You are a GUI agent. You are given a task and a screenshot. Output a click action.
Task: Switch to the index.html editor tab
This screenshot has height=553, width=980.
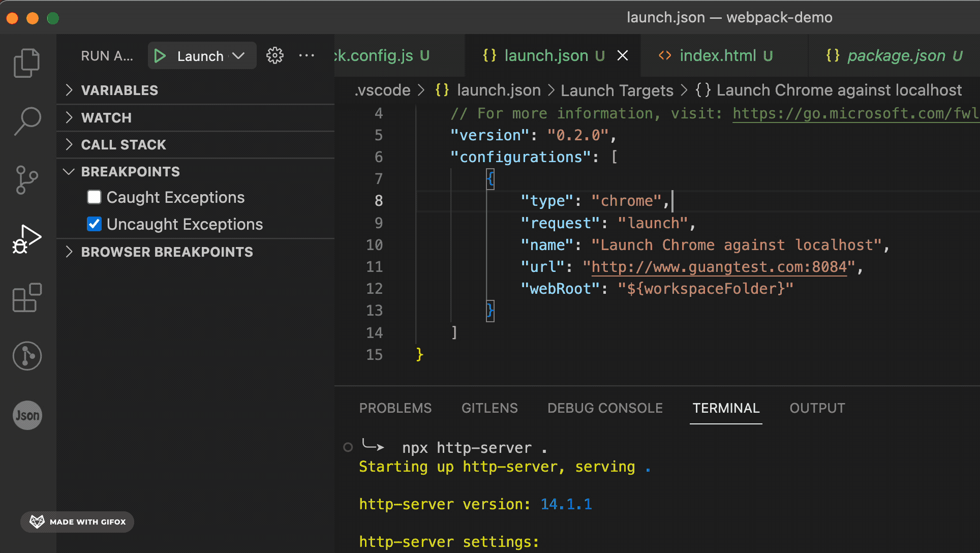click(x=717, y=55)
